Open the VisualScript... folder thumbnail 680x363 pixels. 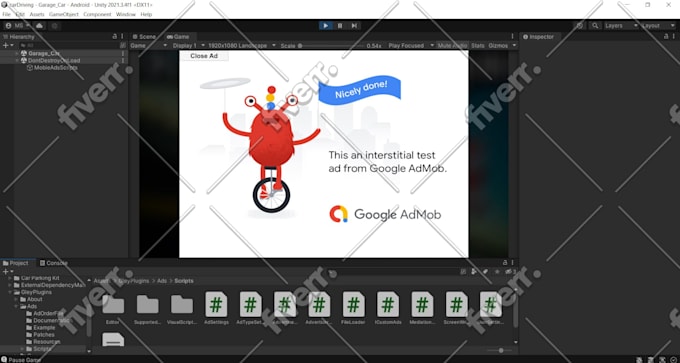pyautogui.click(x=182, y=304)
